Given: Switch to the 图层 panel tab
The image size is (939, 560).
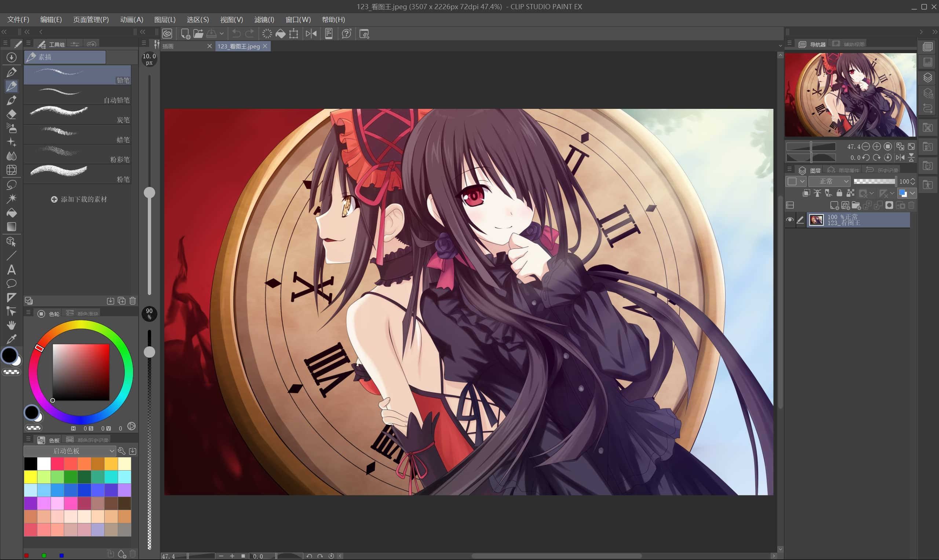Looking at the screenshot, I should click(x=810, y=170).
